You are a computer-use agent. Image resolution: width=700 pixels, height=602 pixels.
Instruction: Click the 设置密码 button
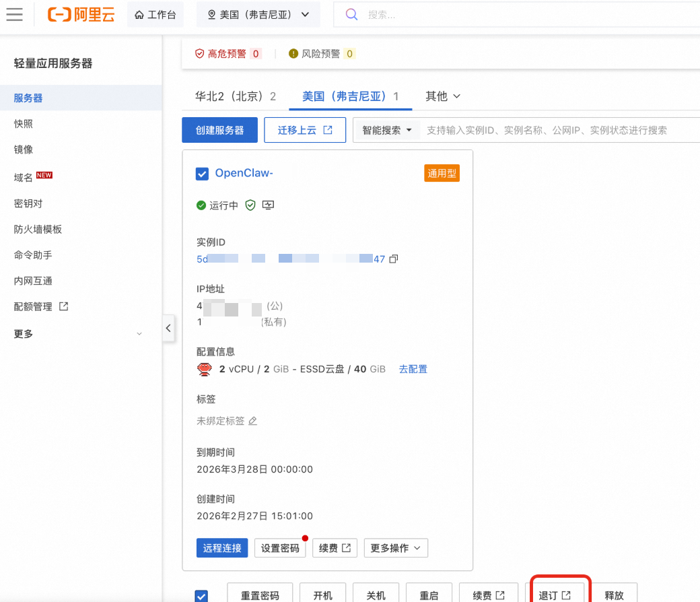(280, 548)
